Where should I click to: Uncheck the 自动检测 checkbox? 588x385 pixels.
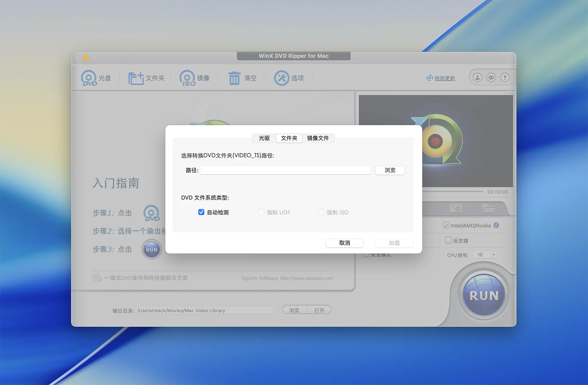tap(201, 212)
